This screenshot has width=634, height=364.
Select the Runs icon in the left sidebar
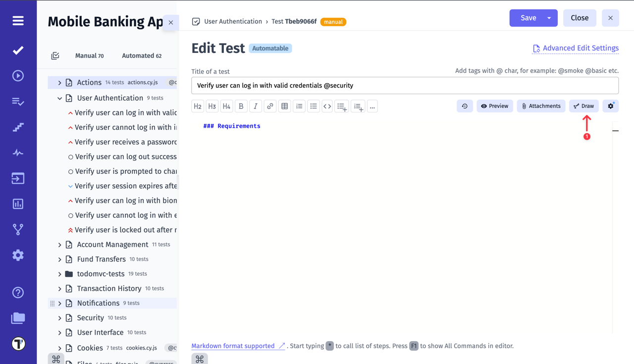pos(18,75)
